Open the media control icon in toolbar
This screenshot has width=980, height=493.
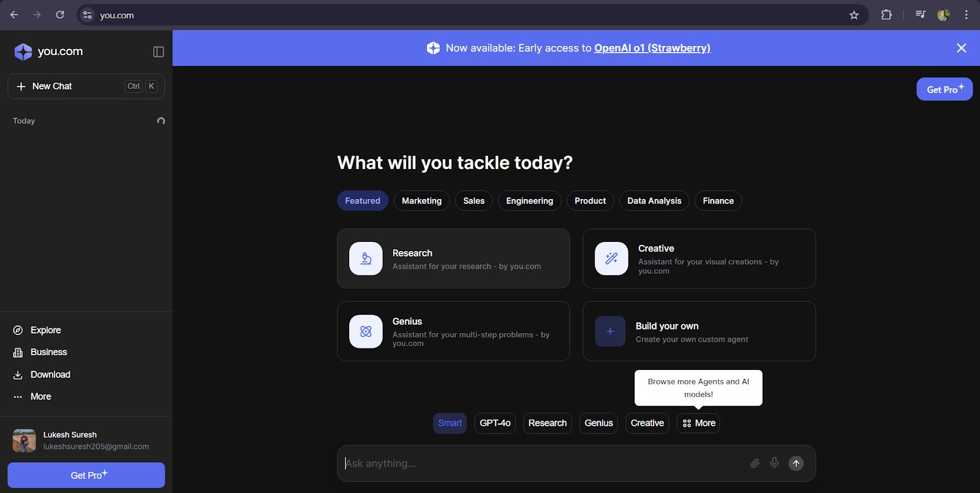[x=921, y=15]
